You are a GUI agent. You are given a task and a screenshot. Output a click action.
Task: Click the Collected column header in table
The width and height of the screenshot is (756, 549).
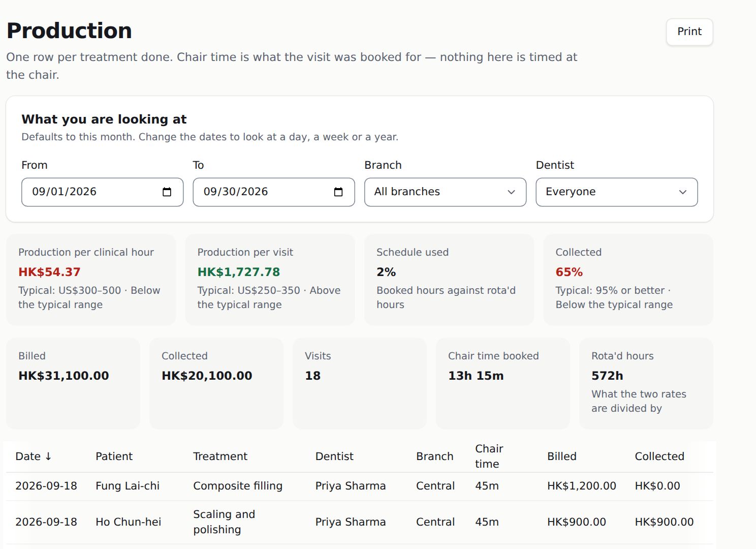click(659, 456)
